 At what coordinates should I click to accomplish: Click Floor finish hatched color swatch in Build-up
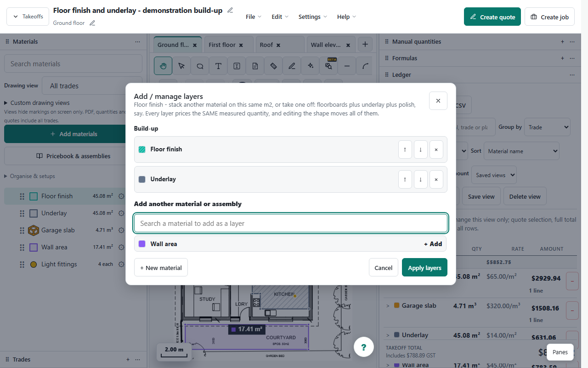pos(142,149)
